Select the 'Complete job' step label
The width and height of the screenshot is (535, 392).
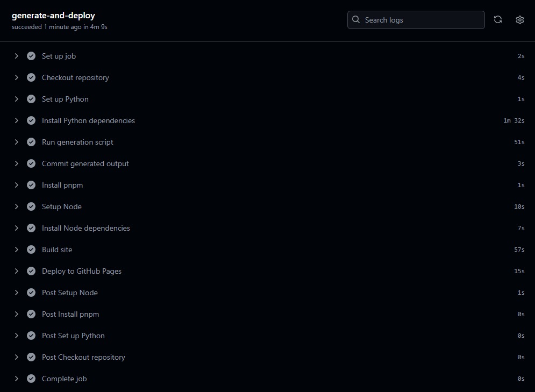[x=64, y=379]
